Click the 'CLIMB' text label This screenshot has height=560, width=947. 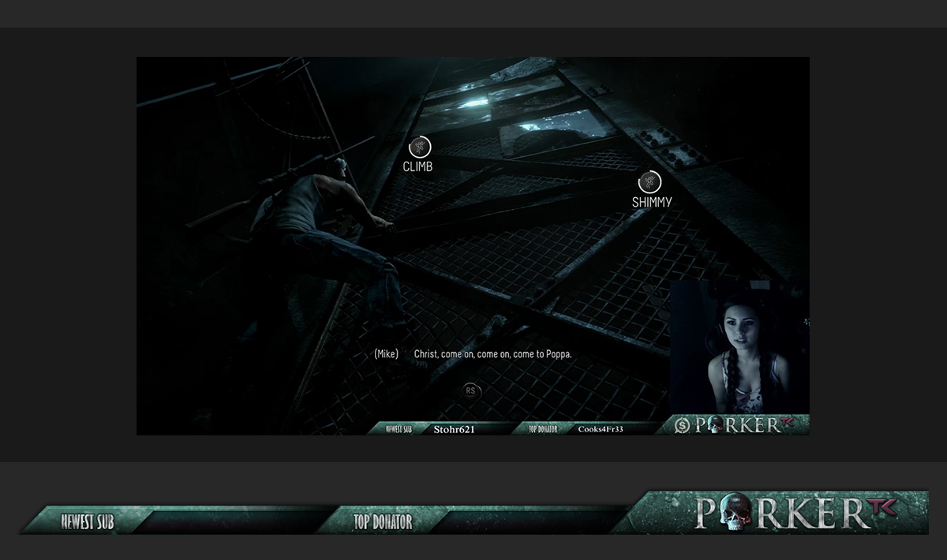[417, 167]
